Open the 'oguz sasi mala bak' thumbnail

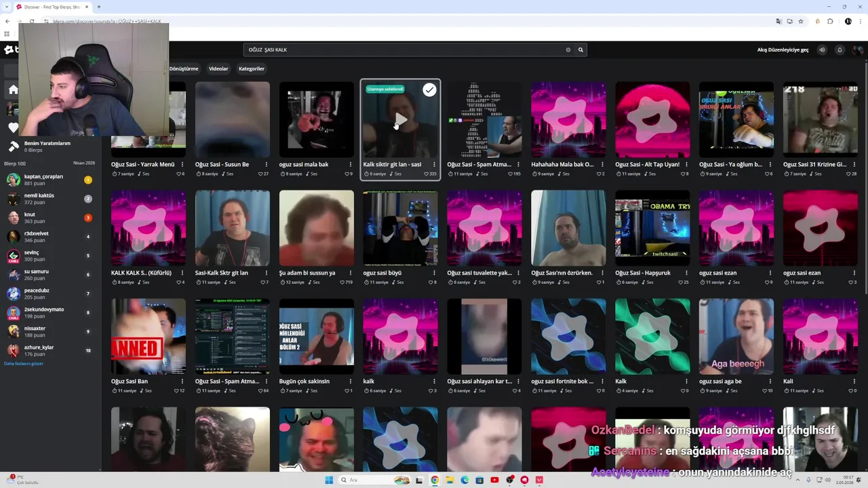[317, 119]
